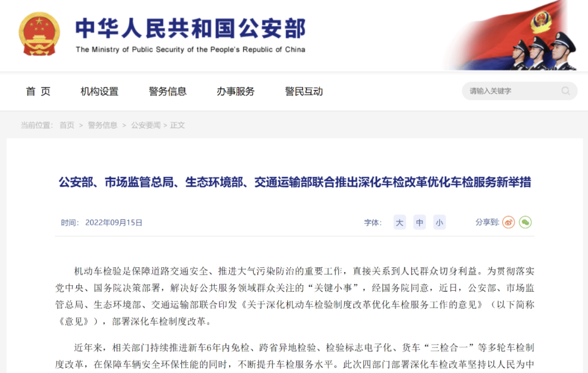Open the 机构设置 menu

pyautogui.click(x=100, y=91)
